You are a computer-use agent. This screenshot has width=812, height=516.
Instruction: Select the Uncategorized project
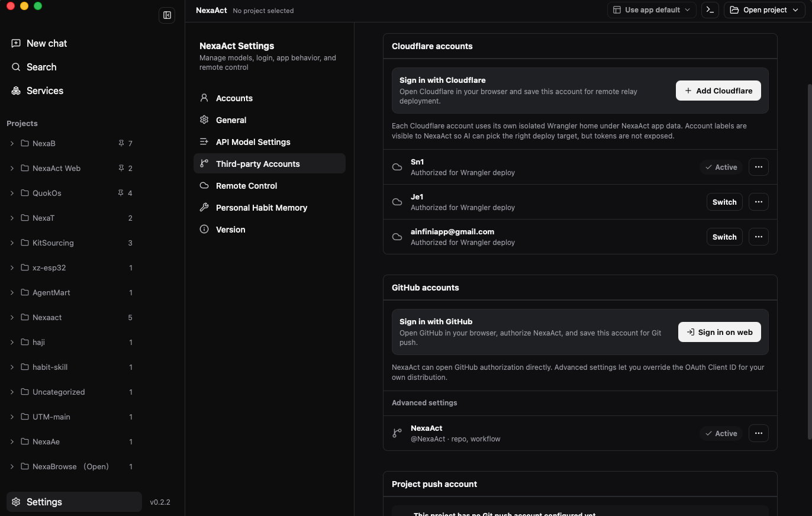71,392
